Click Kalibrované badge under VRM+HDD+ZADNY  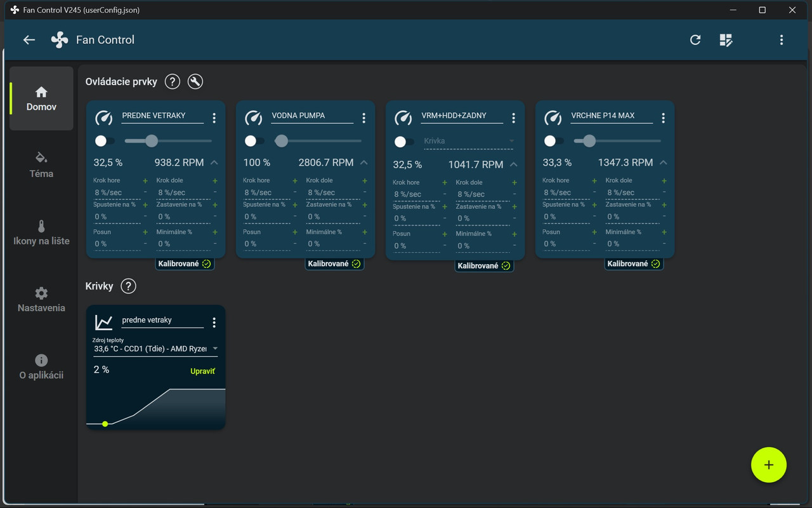point(484,265)
